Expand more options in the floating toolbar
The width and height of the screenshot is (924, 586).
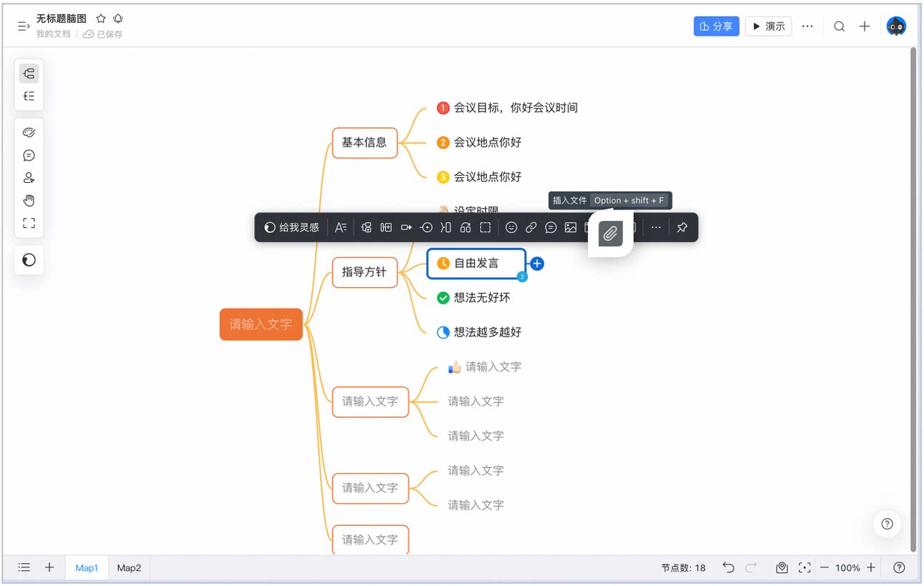point(656,227)
